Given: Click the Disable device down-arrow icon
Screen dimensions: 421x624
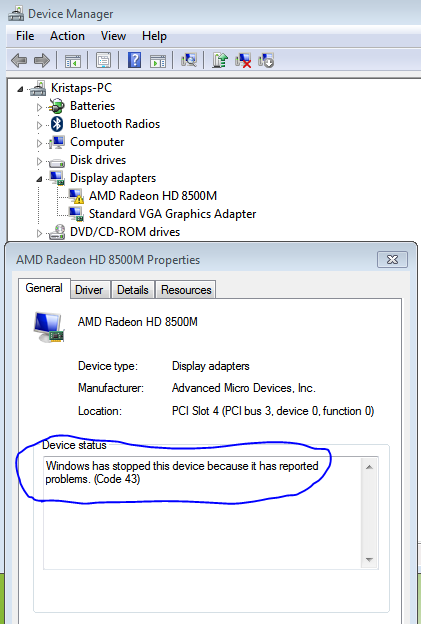Looking at the screenshot, I should click(x=266, y=60).
